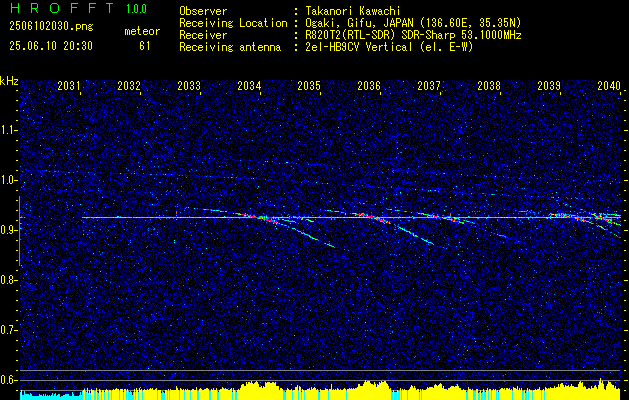The width and height of the screenshot is (629, 400).
Task: Click the 2038 time marker
Action: (489, 85)
